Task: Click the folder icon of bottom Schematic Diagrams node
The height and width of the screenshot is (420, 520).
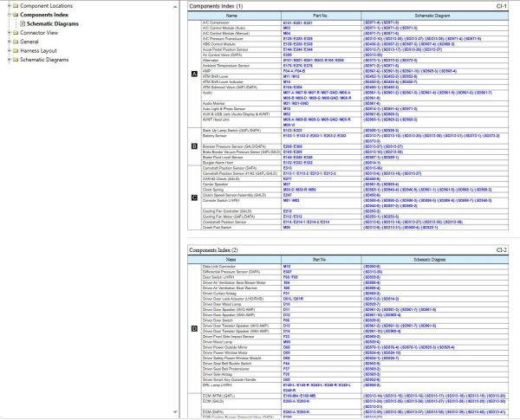Action: point(16,60)
